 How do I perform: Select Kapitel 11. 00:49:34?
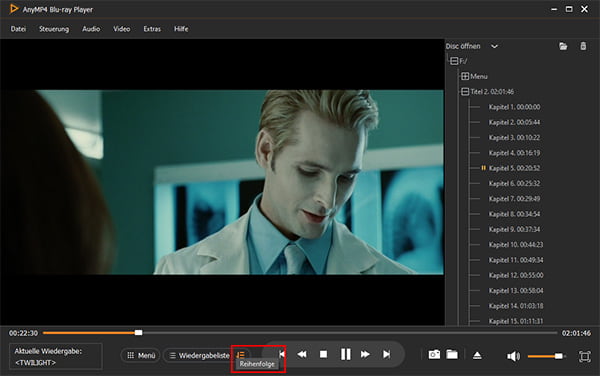pos(516,260)
